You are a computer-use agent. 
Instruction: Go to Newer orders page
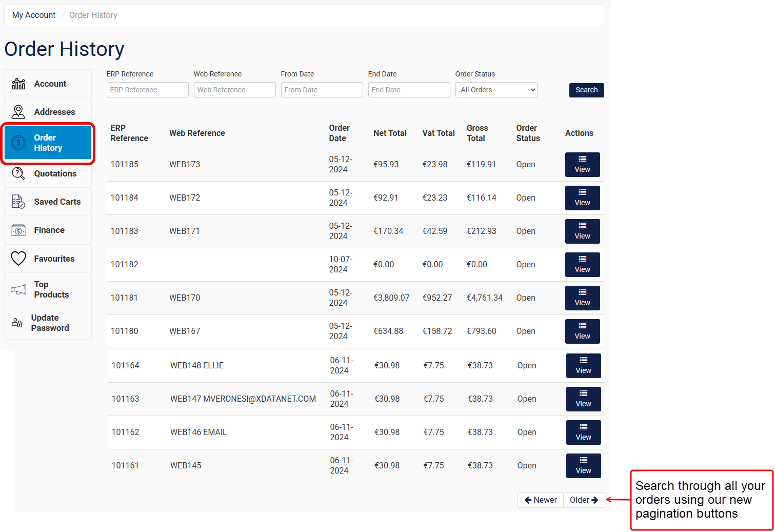540,500
